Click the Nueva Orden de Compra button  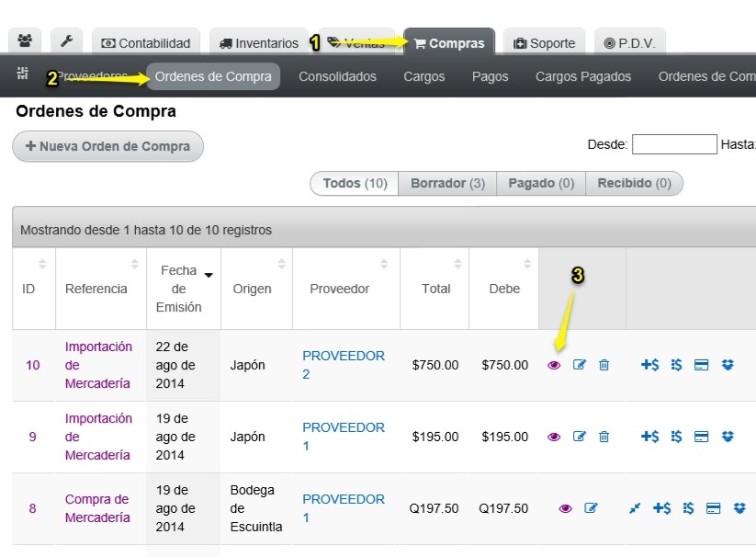107,146
